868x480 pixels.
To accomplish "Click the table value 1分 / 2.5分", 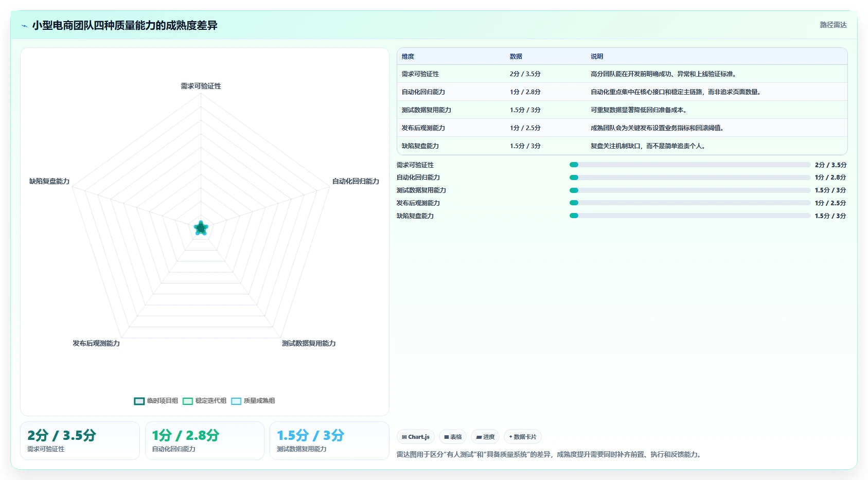I will coord(525,128).
